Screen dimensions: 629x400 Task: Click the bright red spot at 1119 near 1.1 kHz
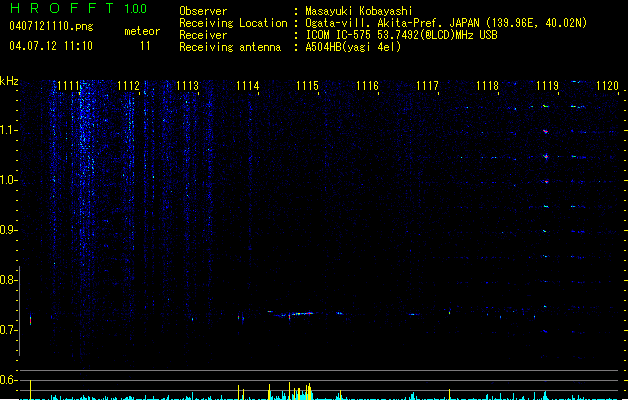[x=546, y=131]
